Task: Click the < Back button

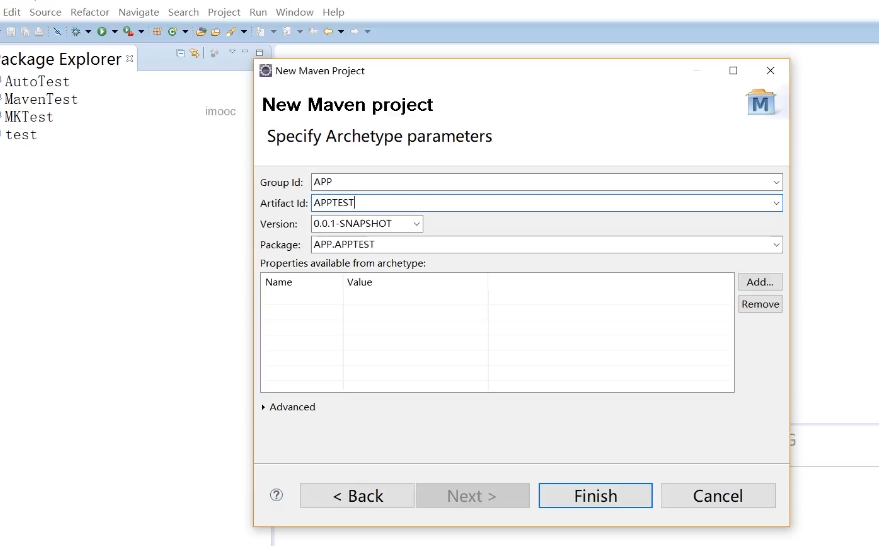Action: [x=358, y=496]
